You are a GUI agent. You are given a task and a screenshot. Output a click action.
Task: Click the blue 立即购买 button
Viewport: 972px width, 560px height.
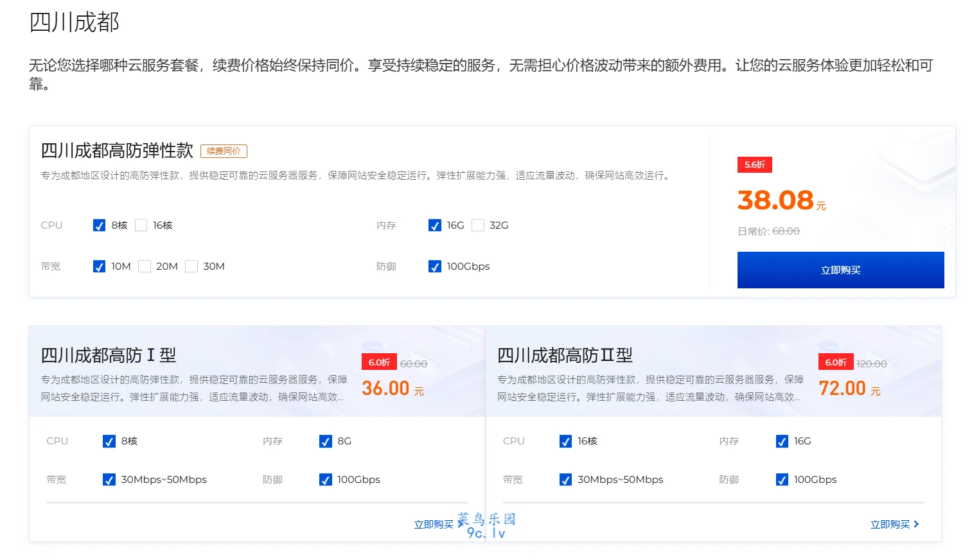840,270
